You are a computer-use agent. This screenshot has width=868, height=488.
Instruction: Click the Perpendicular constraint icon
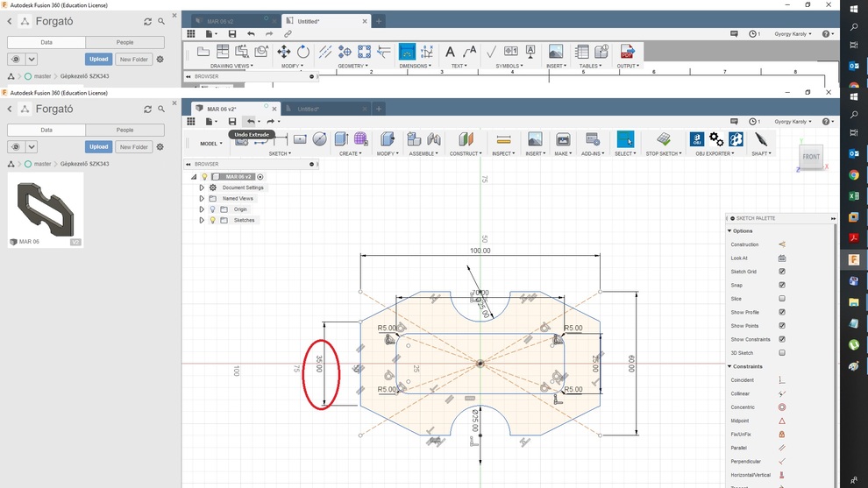pos(782,462)
